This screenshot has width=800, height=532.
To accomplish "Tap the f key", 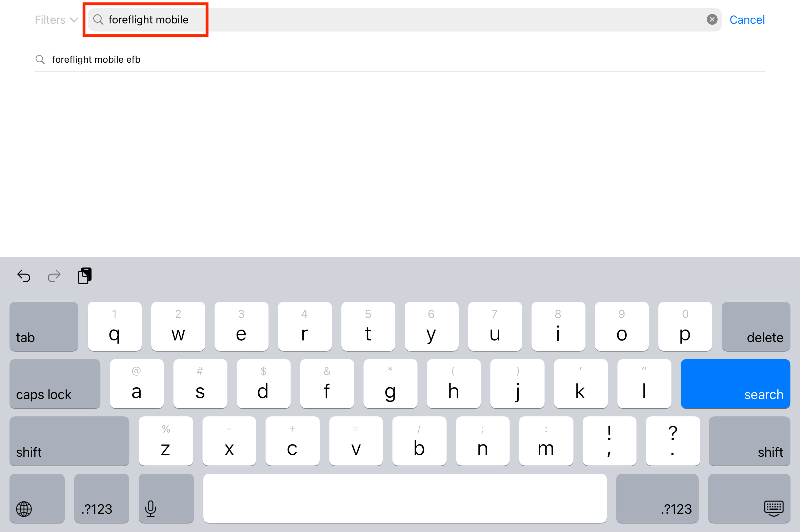I will coord(327,384).
